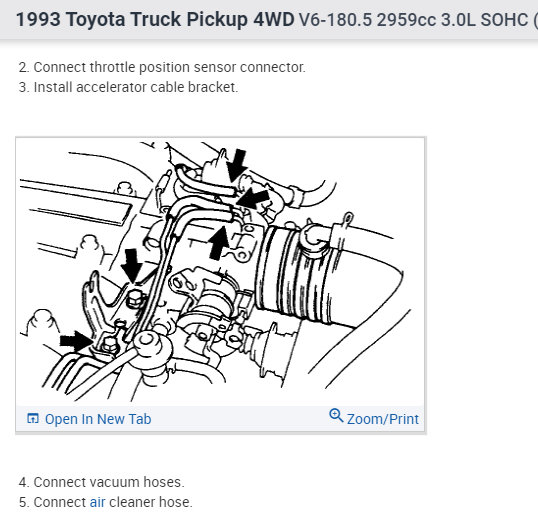
Task: Click the hex bolt on the lower cable bracket
Action: click(110, 344)
